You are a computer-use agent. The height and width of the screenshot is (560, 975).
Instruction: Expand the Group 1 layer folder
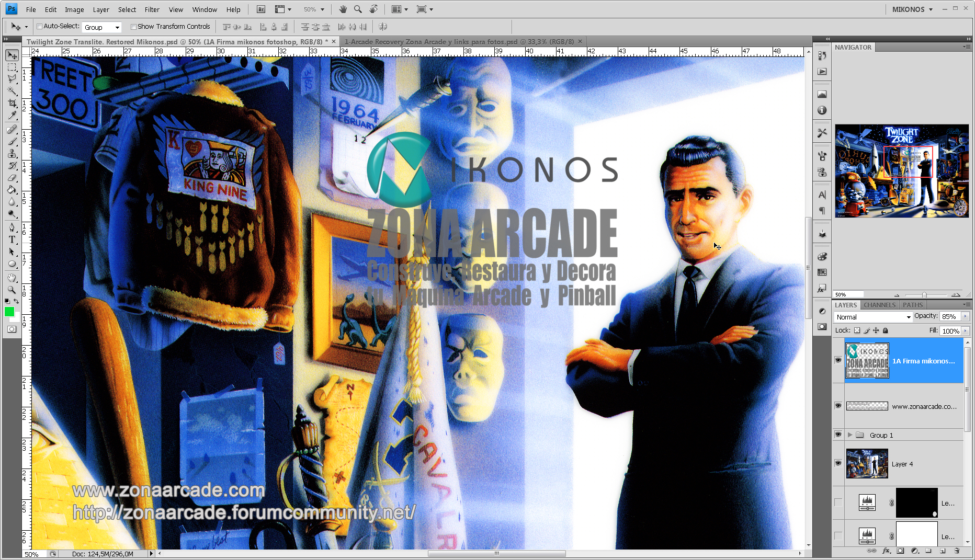click(850, 435)
